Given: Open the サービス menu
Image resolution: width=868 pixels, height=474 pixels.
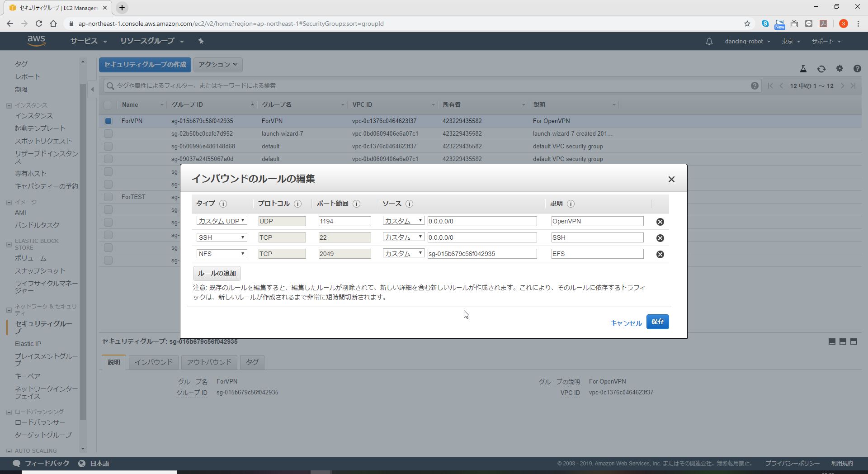Looking at the screenshot, I should (88, 41).
